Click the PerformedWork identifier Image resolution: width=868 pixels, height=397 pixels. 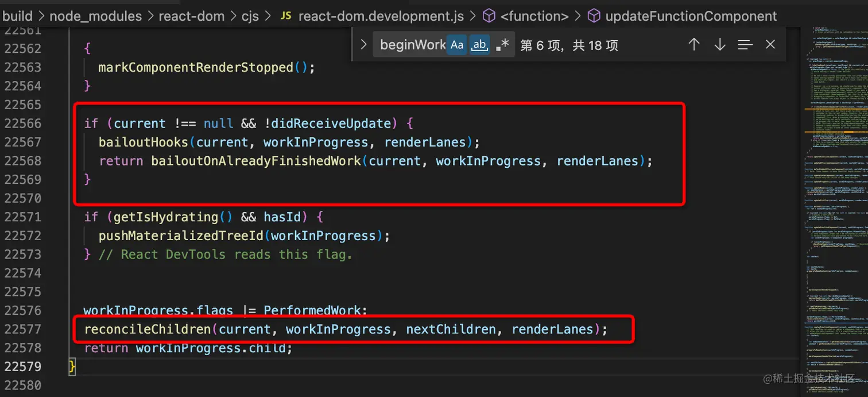coord(312,311)
